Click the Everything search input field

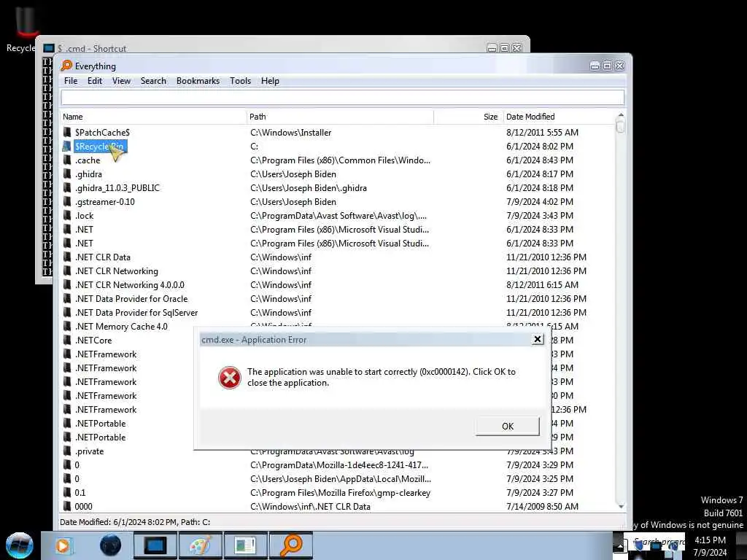(x=342, y=97)
